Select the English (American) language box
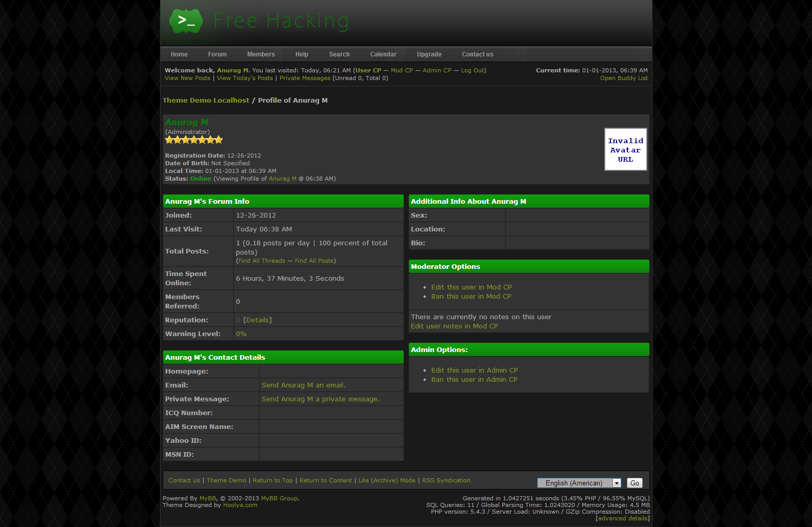 (x=574, y=483)
